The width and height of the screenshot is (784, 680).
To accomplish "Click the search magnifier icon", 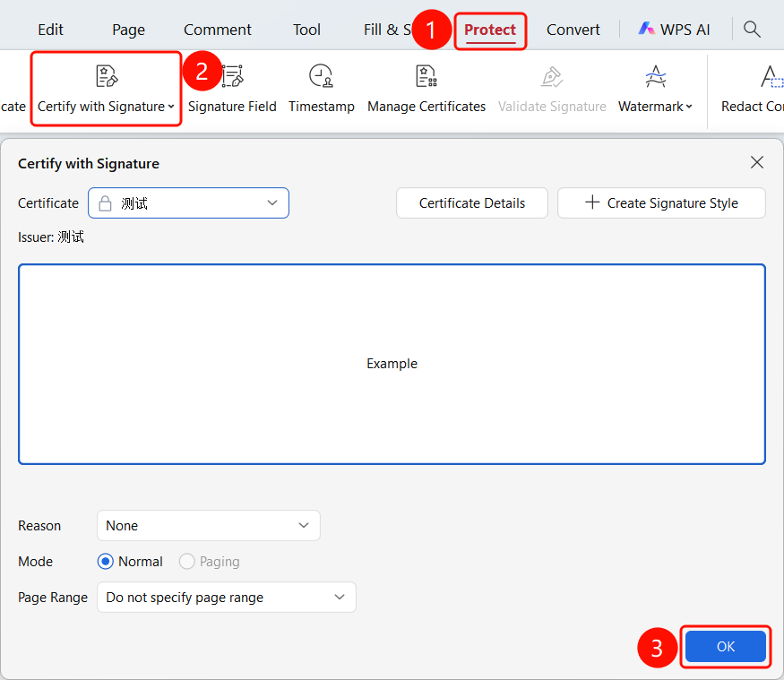I will (752, 30).
